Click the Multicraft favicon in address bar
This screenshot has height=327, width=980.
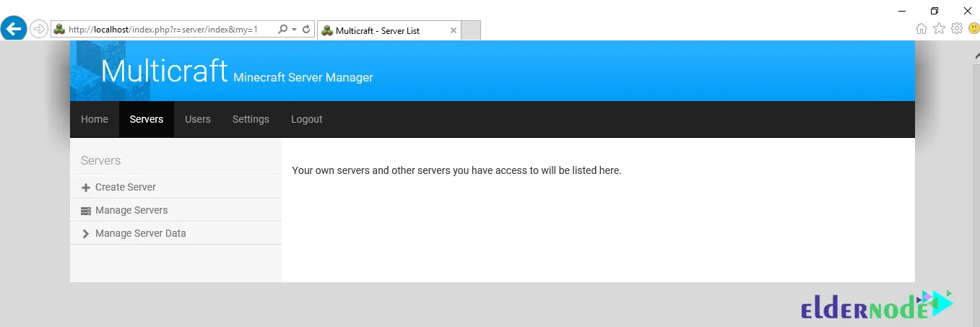(x=60, y=30)
